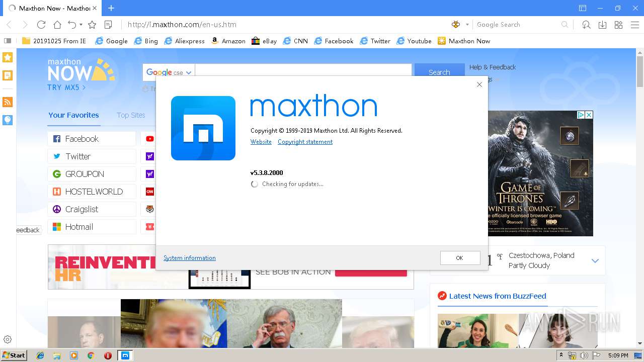Open the downloads icon
Image resolution: width=644 pixels, height=362 pixels.
pyautogui.click(x=602, y=25)
